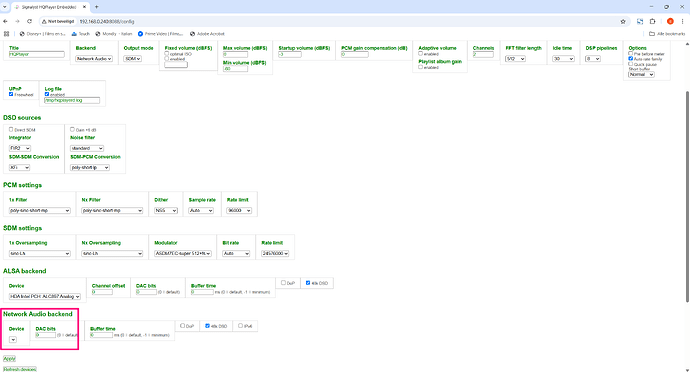The height and width of the screenshot is (372, 690).
Task: Open the Alle bookmarks folder
Action: tap(667, 33)
